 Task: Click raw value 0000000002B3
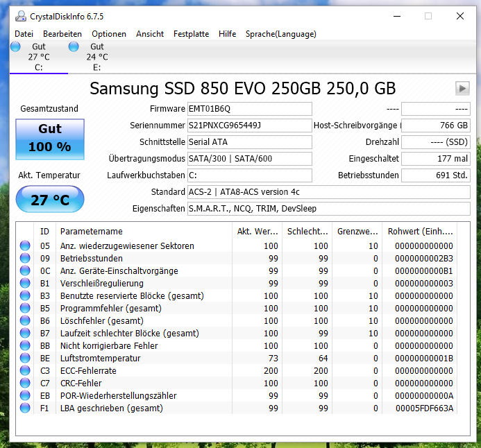coord(424,258)
